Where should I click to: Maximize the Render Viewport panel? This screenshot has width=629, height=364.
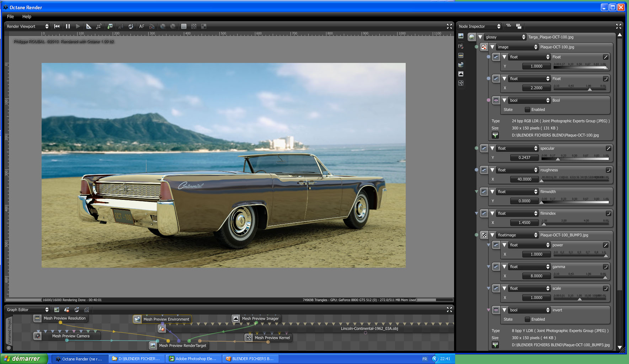tap(449, 26)
